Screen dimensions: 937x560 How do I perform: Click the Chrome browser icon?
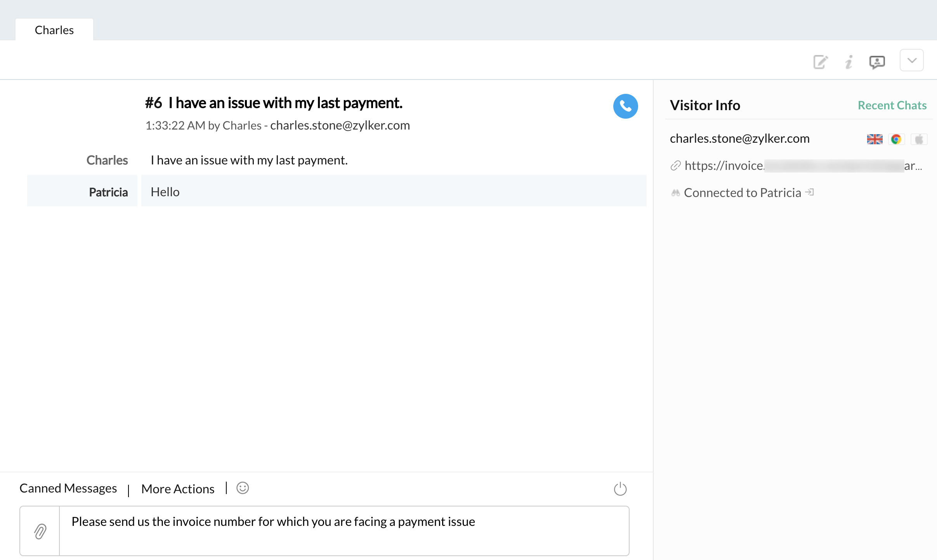coord(896,139)
